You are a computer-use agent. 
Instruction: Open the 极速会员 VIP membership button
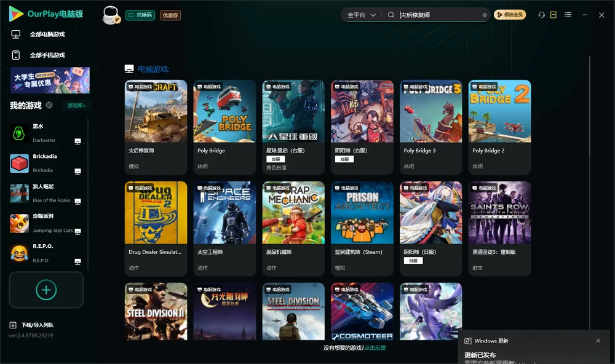tap(510, 15)
